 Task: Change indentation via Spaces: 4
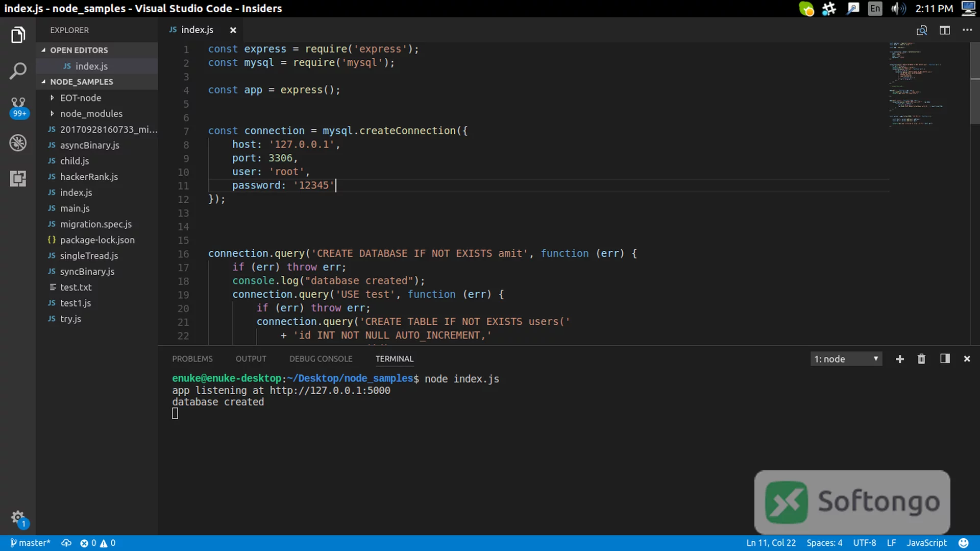tap(824, 543)
